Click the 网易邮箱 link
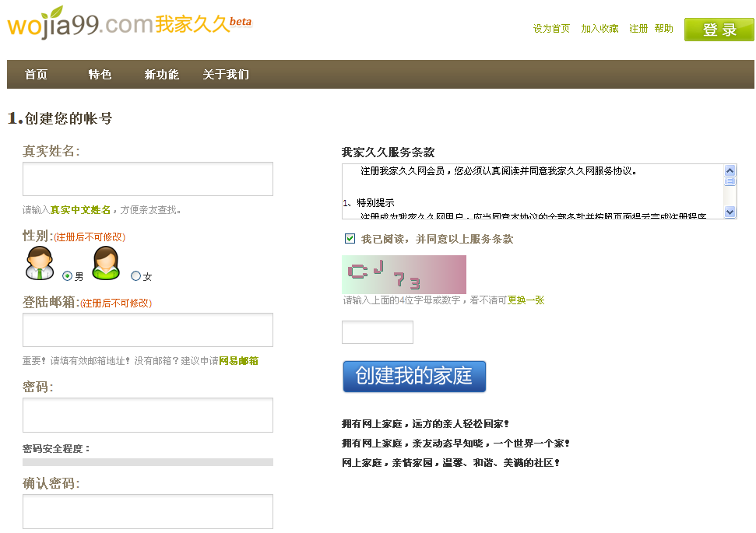756x533 pixels. pos(239,361)
